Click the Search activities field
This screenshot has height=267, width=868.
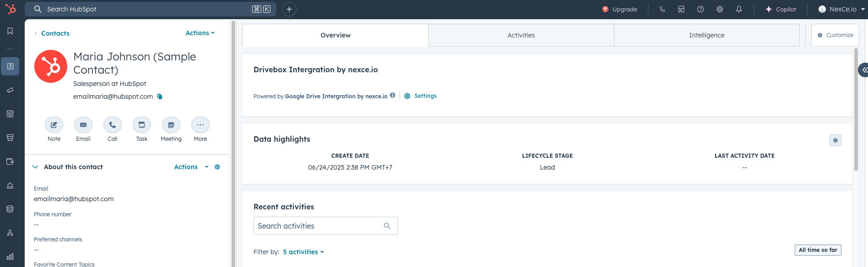325,226
